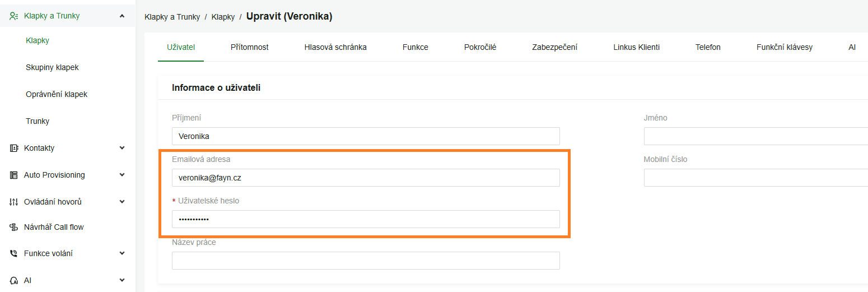
Task: Open Trunky in the sidebar
Action: click(38, 121)
